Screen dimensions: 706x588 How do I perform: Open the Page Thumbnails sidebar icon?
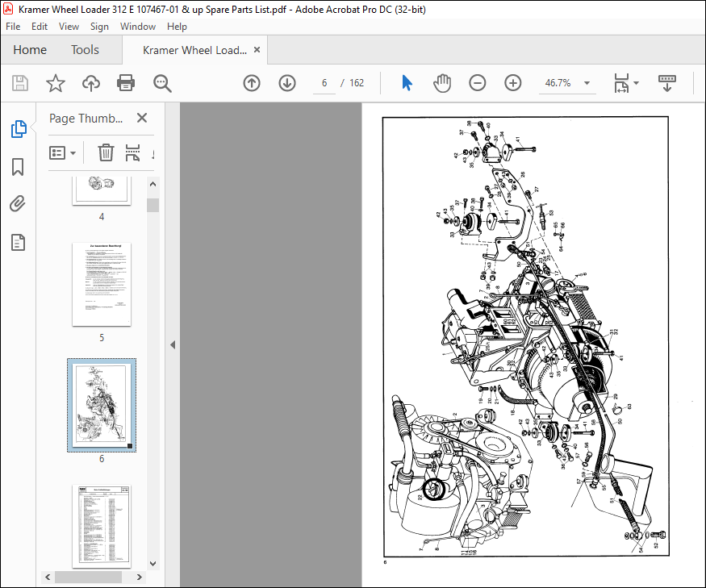point(19,129)
